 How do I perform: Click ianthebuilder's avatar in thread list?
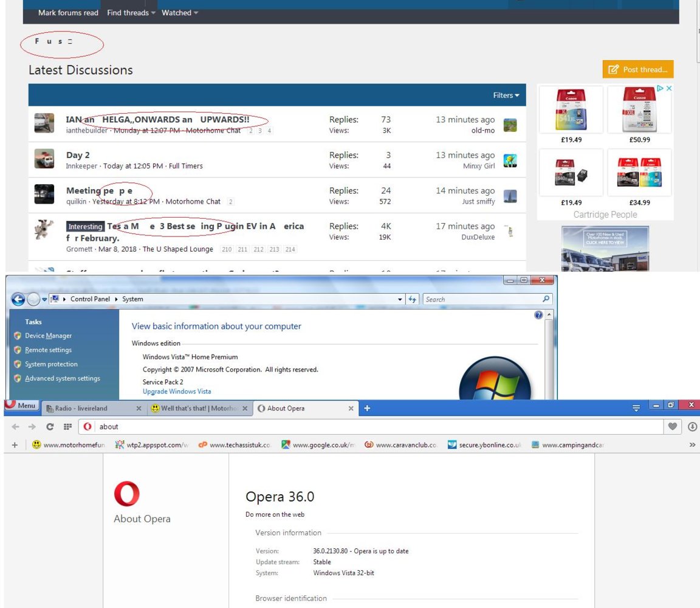44,123
